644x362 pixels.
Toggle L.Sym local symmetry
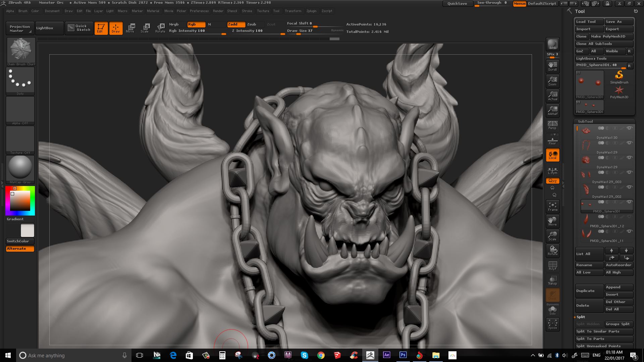552,170
